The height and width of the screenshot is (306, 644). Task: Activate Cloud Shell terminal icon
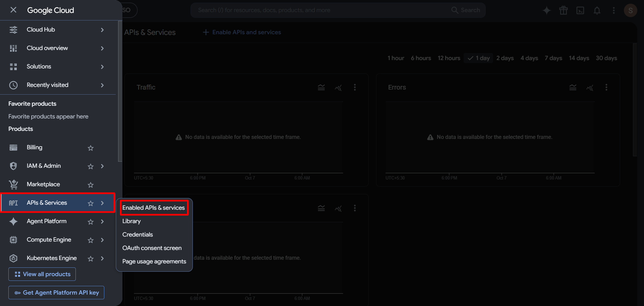580,10
